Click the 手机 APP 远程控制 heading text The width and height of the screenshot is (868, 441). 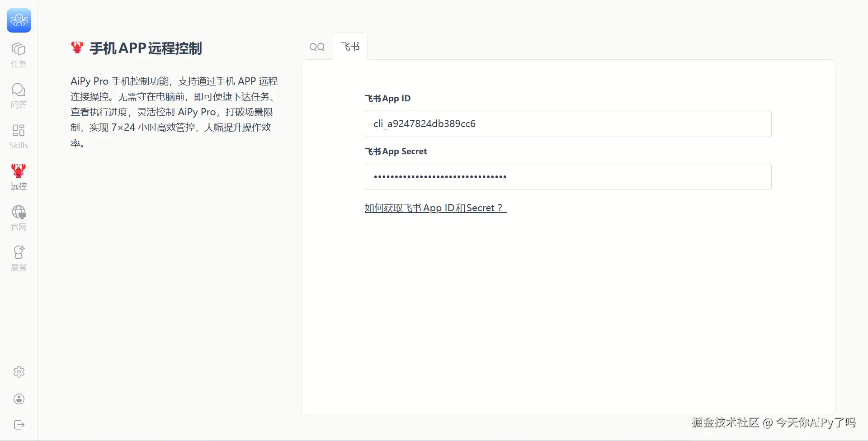[146, 48]
